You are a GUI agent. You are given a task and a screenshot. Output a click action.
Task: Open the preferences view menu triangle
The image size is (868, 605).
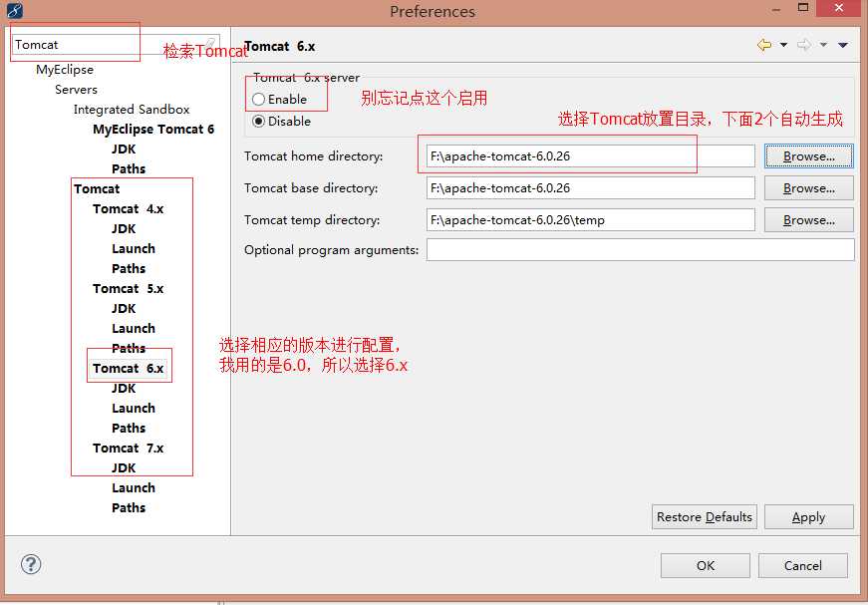[842, 45]
